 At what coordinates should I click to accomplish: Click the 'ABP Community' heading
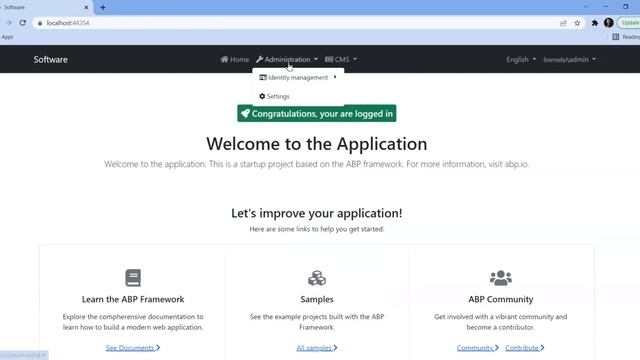(x=501, y=299)
